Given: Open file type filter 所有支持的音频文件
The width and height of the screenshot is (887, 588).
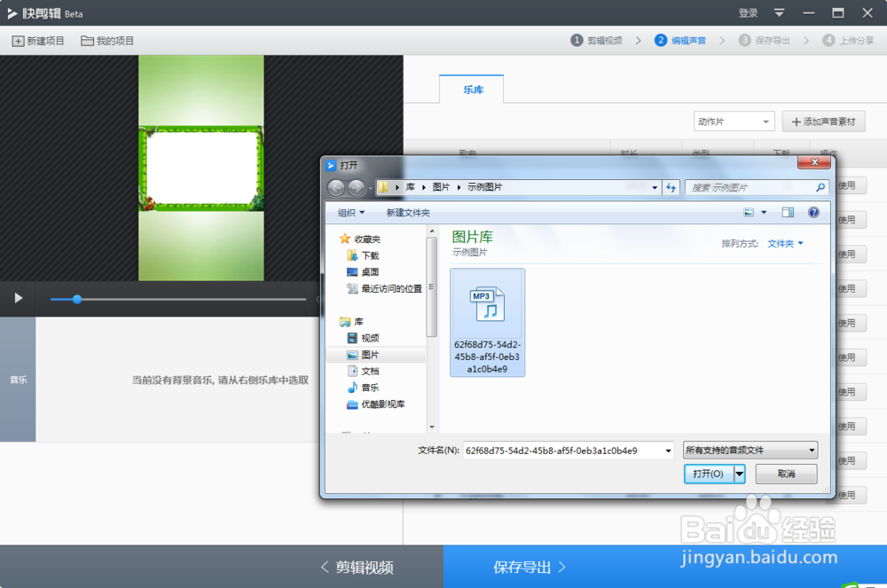Looking at the screenshot, I should tap(750, 450).
